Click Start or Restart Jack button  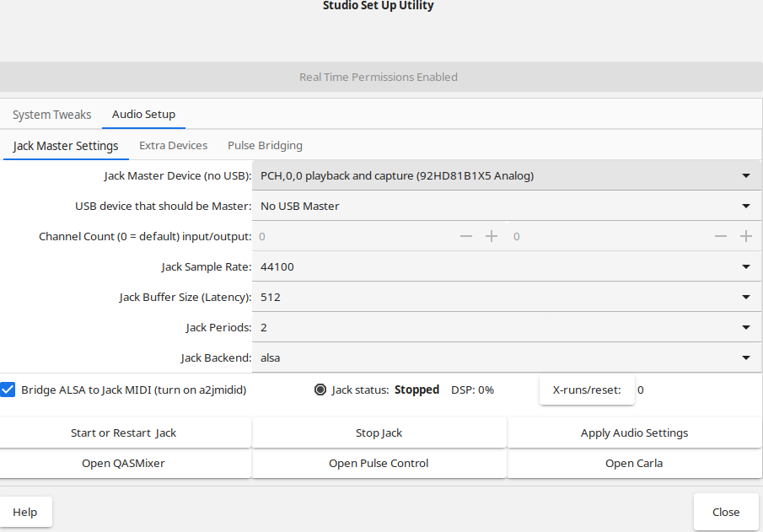click(124, 433)
